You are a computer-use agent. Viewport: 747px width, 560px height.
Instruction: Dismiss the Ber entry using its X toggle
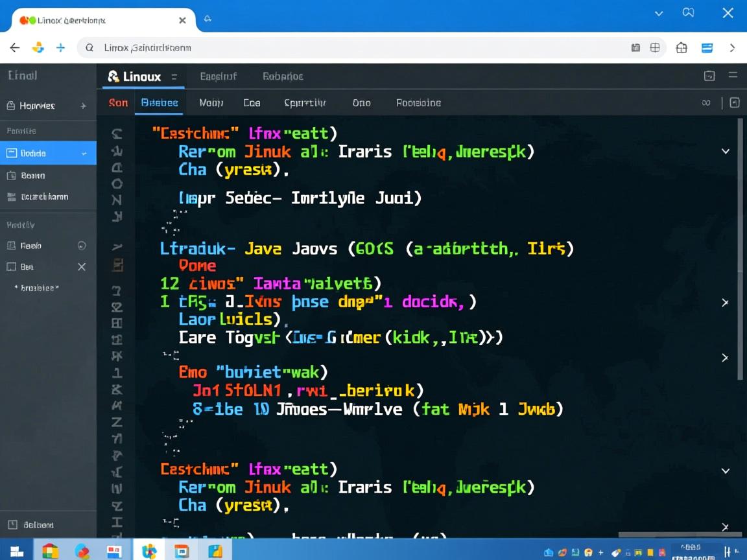coord(82,266)
